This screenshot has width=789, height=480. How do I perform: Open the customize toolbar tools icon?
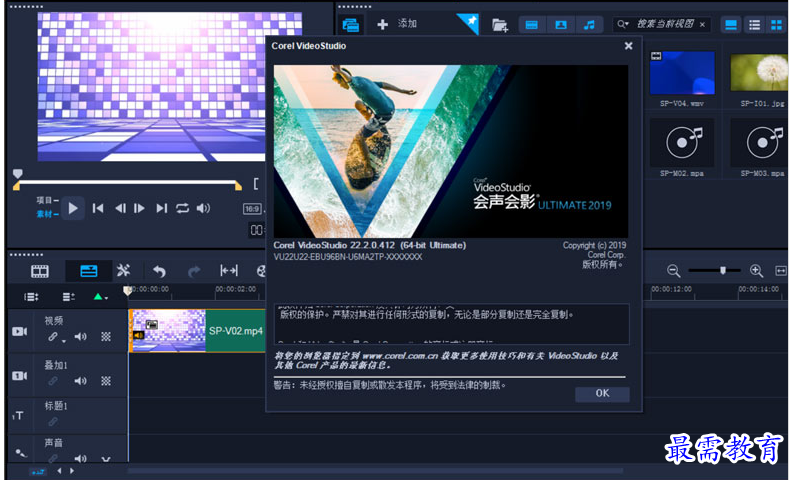[123, 271]
